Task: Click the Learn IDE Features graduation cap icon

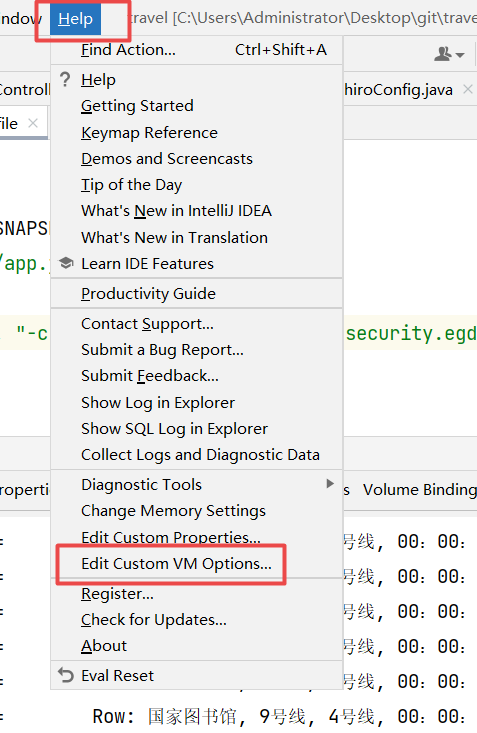Action: 66,263
